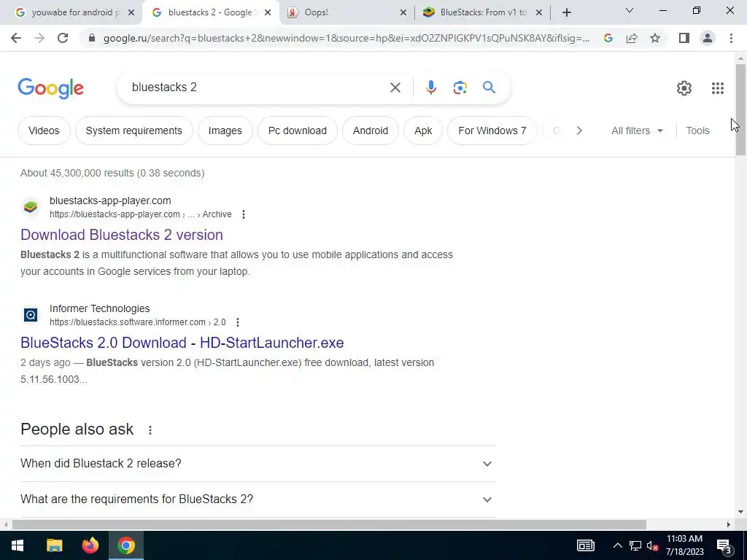This screenshot has width=747, height=560.
Task: Go back to previous page
Action: (16, 38)
